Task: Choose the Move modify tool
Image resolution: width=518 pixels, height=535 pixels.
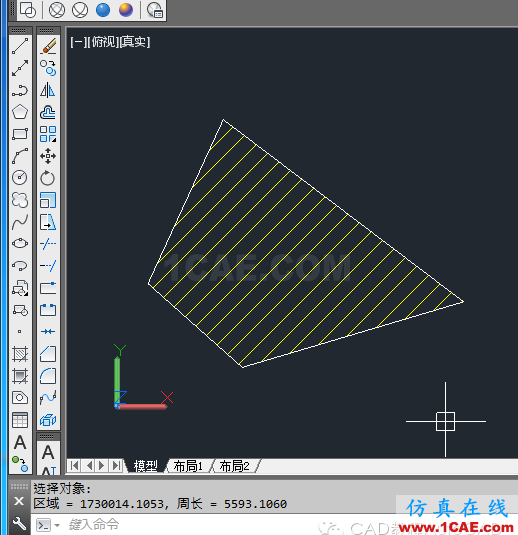Action: click(48, 156)
